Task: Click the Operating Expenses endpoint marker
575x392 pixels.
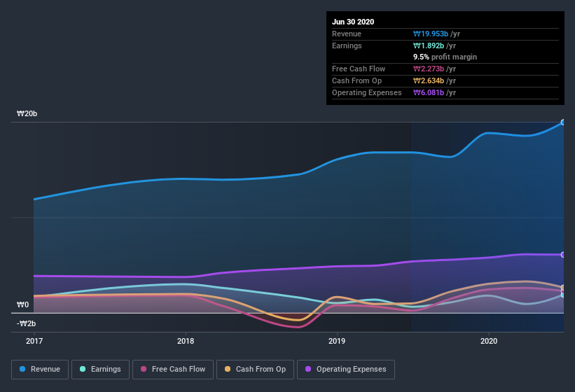Action: pyautogui.click(x=563, y=255)
